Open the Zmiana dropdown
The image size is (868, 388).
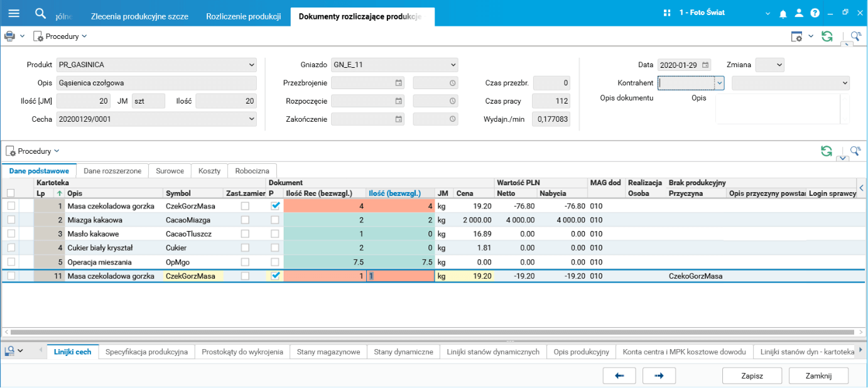point(779,65)
